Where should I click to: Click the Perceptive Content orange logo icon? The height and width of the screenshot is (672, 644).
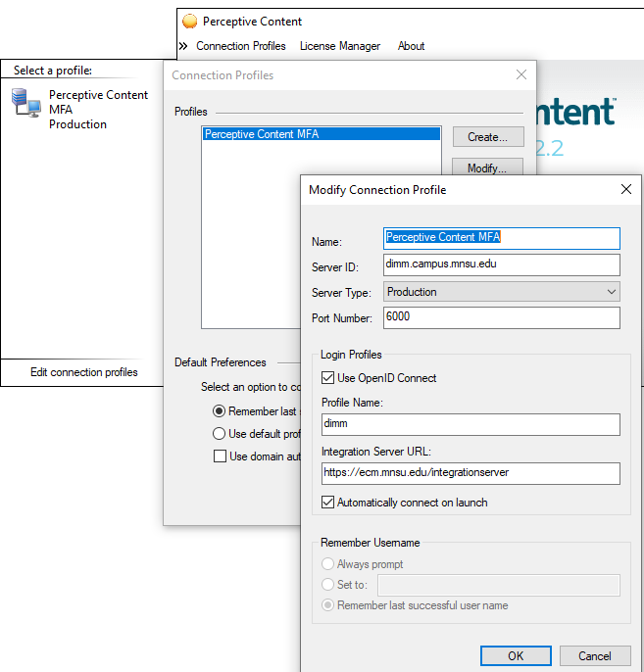189,21
